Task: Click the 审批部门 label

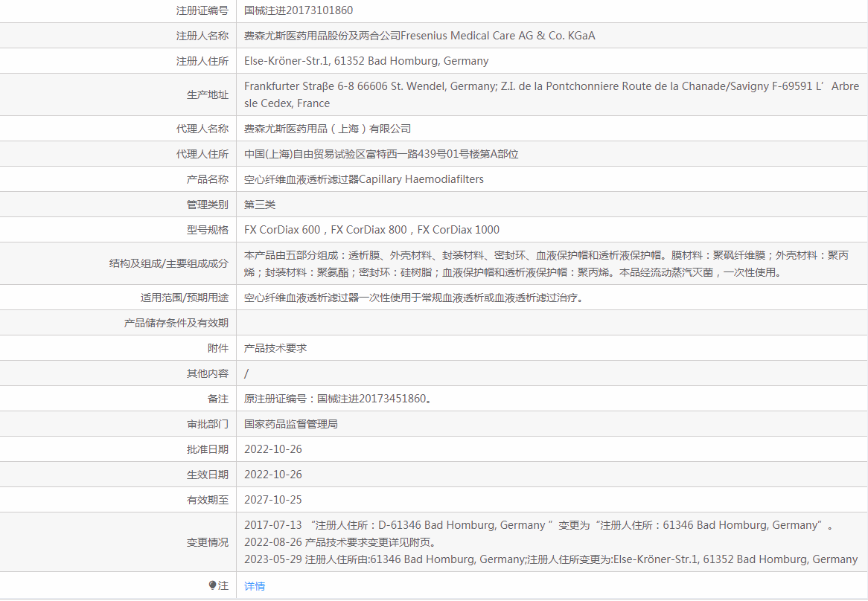Action: [208, 425]
